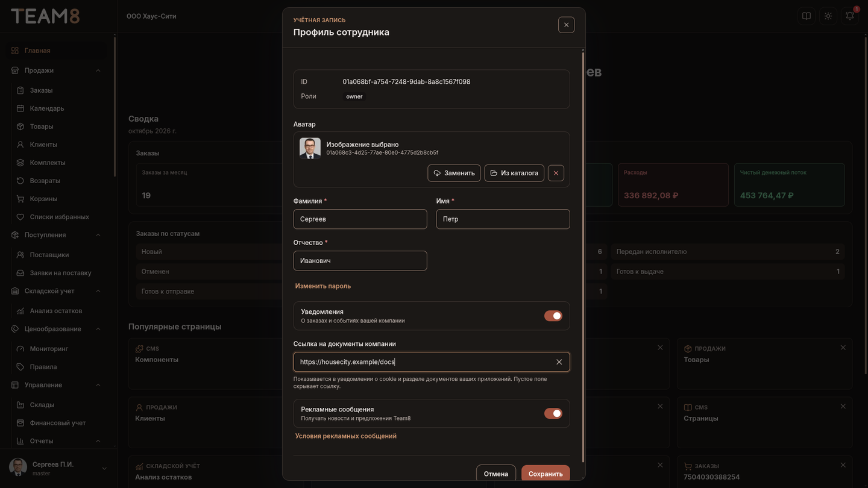Collapse the Поступления section
868x488 pixels.
coord(98,235)
